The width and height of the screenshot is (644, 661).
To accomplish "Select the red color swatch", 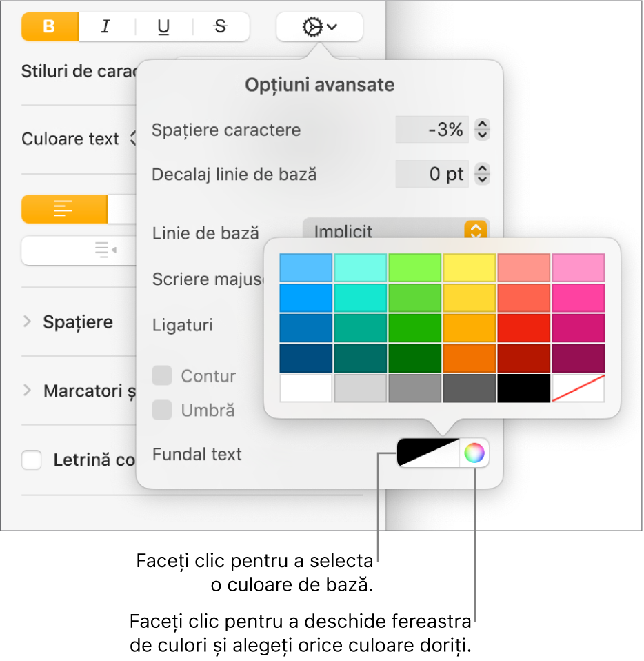I will click(523, 328).
